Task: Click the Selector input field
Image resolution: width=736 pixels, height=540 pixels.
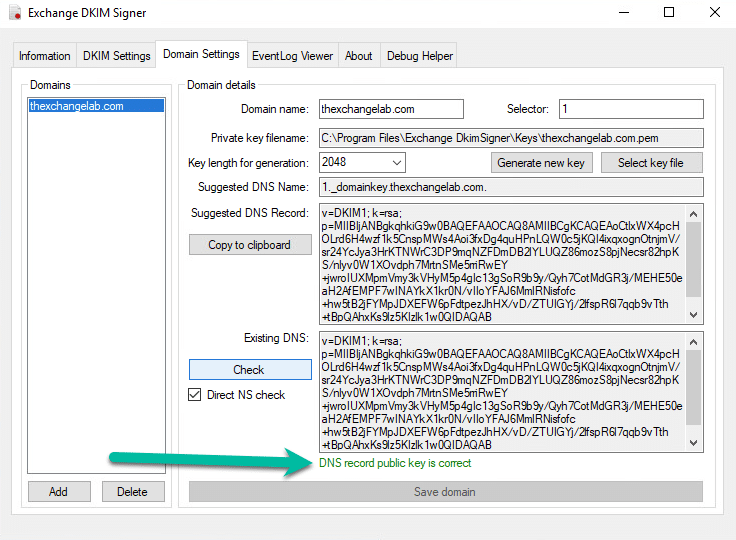Action: [630, 109]
